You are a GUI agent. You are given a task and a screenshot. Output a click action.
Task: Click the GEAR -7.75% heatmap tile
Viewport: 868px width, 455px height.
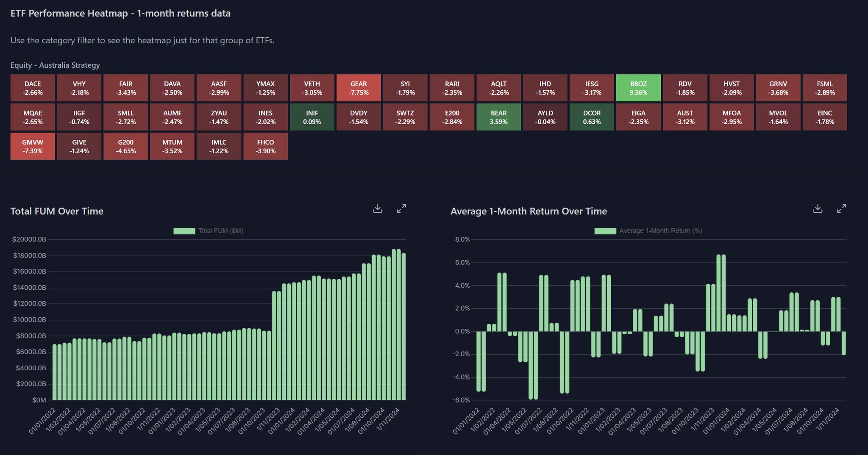359,88
